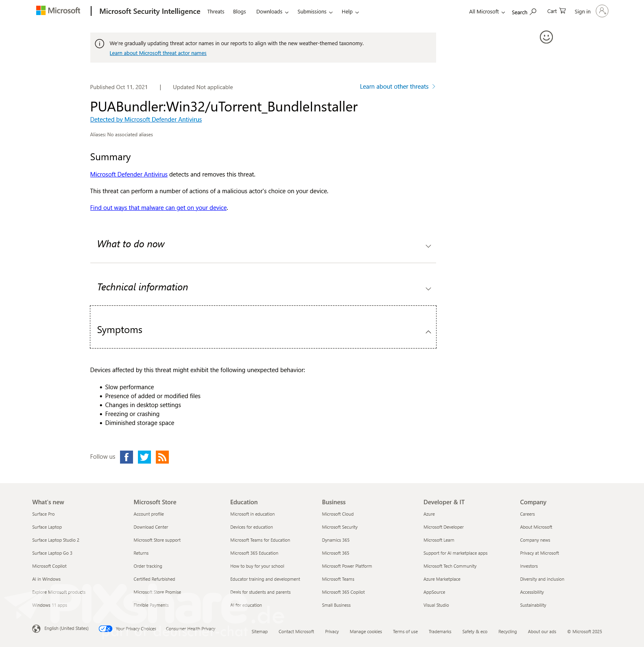
Task: Open Terms of use footer link
Action: point(406,632)
